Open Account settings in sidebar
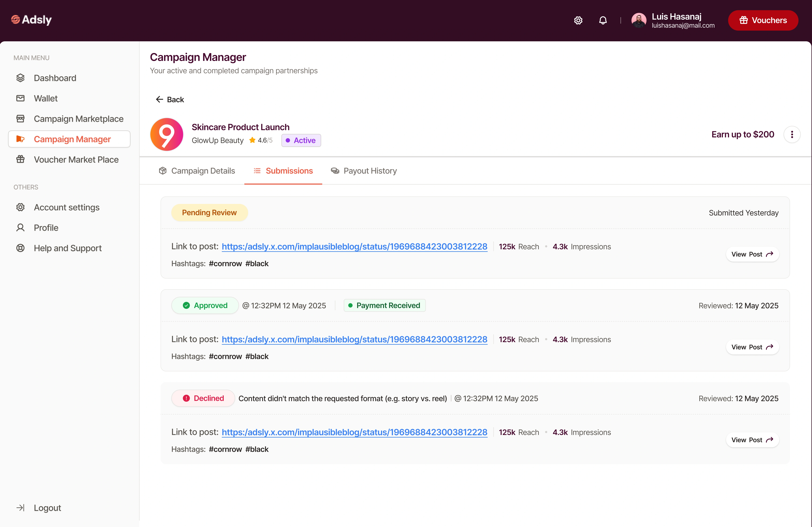The image size is (812, 527). pyautogui.click(x=67, y=207)
